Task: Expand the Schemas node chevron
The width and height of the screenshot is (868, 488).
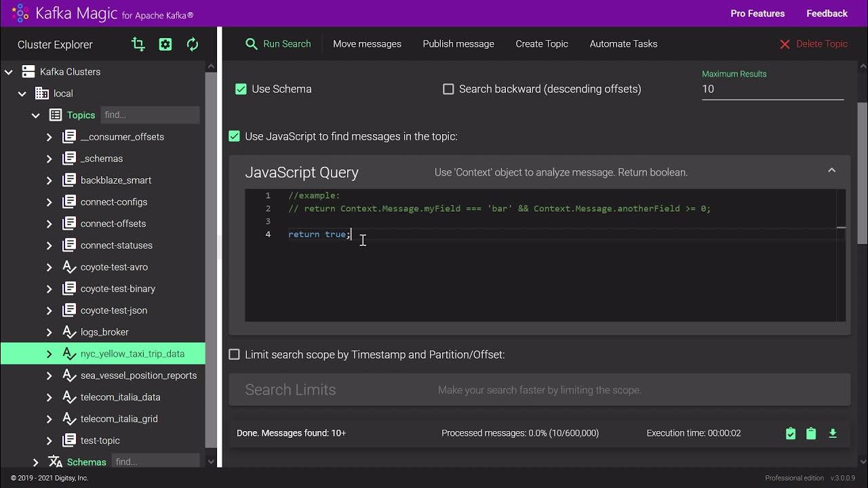Action: point(36,462)
